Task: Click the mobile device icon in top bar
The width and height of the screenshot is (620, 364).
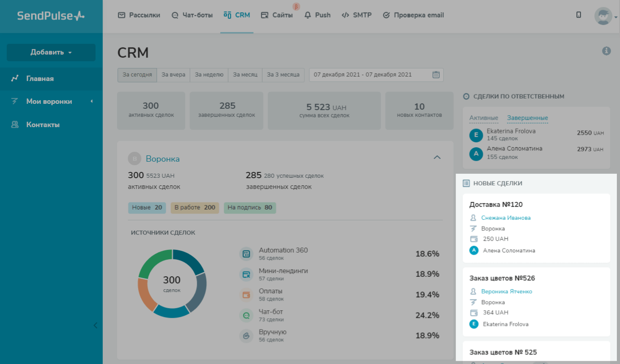Action: 579,15
